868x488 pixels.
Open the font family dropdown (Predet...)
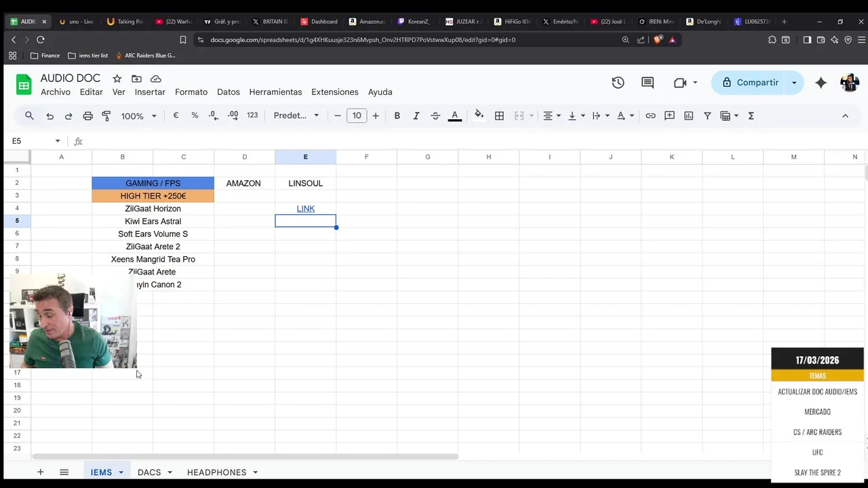pos(296,116)
